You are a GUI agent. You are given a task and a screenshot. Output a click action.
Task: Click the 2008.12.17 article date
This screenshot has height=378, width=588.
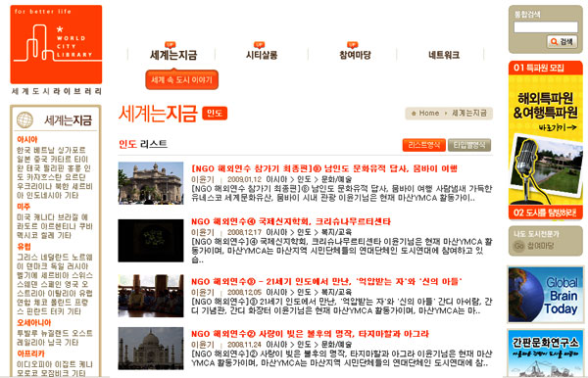pyautogui.click(x=244, y=232)
